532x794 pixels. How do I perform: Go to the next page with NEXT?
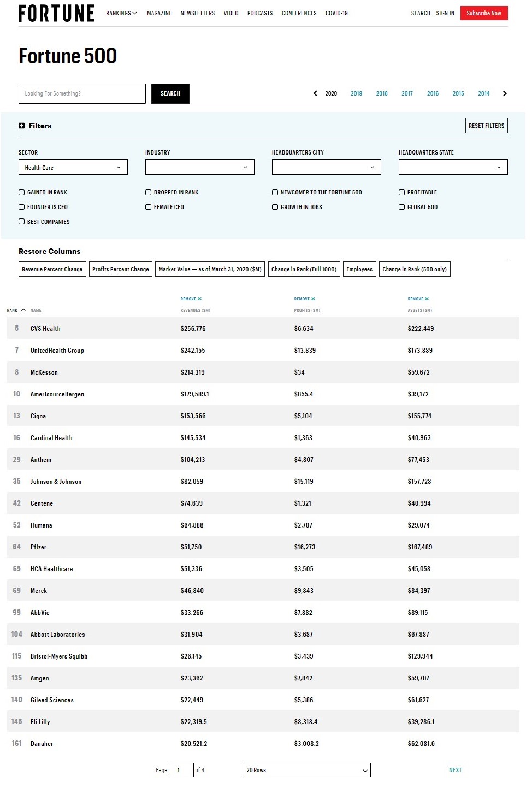pos(455,770)
